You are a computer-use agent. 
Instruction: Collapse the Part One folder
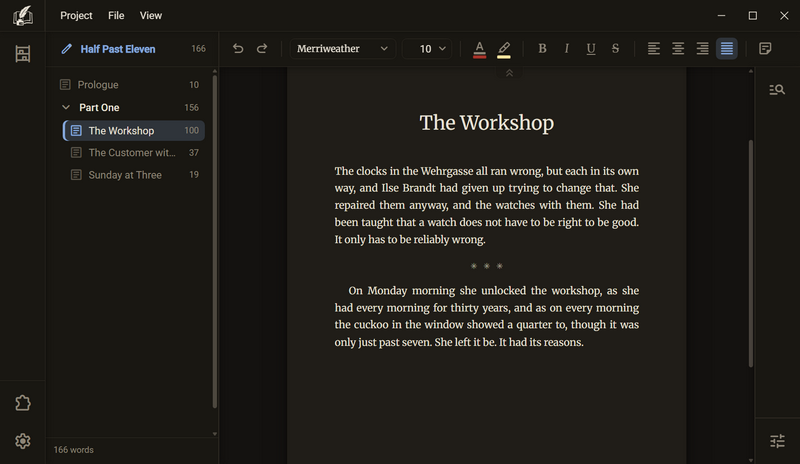pyautogui.click(x=66, y=107)
